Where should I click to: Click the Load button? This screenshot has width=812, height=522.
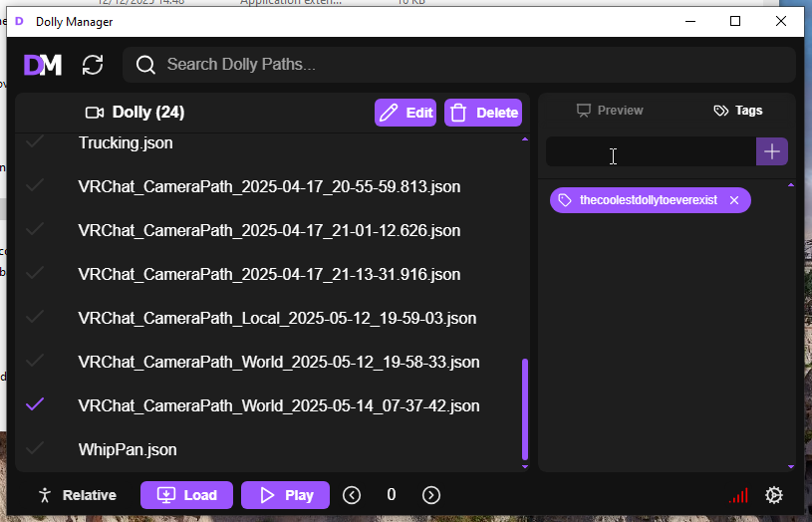187,495
